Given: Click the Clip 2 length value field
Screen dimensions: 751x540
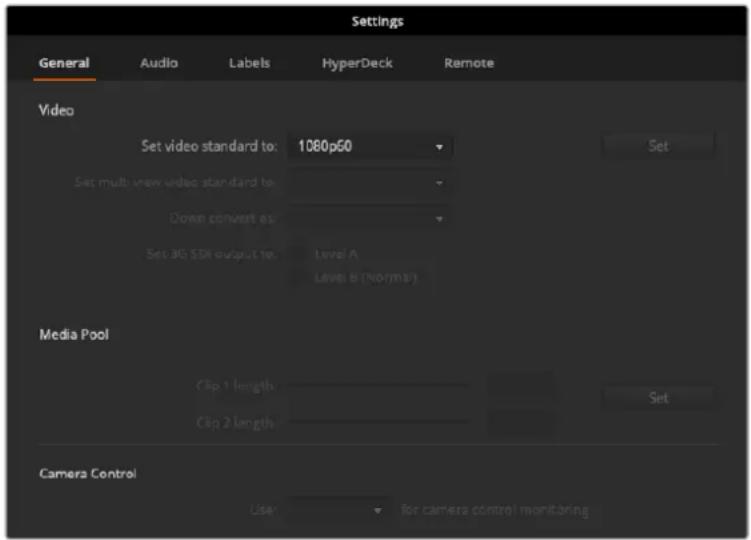Looking at the screenshot, I should click(x=521, y=423).
